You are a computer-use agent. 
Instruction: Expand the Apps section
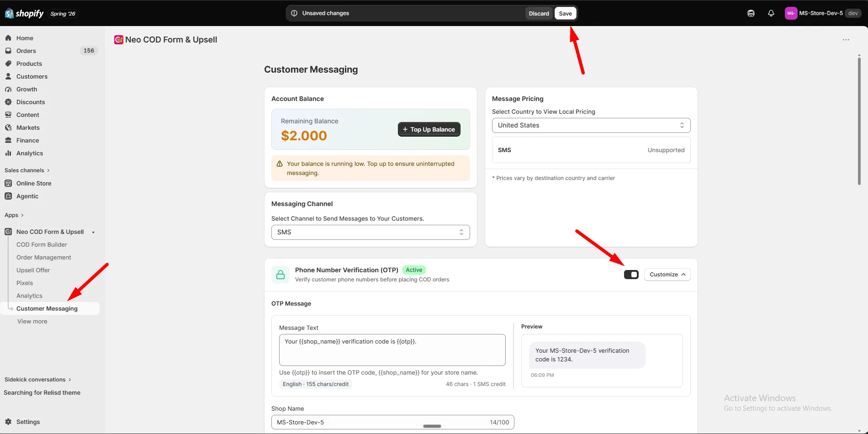point(14,215)
